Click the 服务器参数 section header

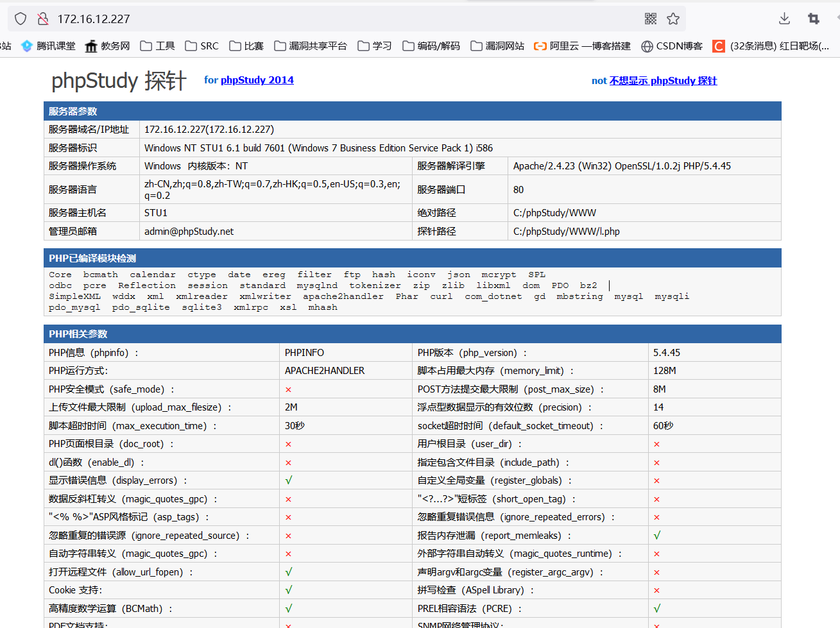click(413, 111)
